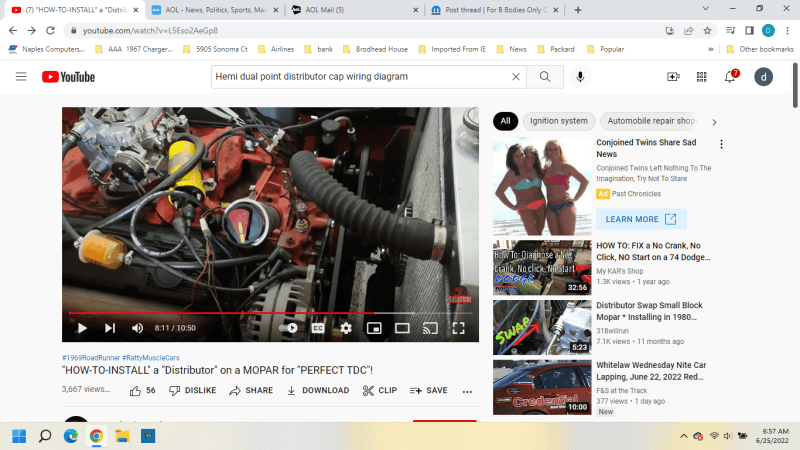Cast video with Play on TV
800x450 pixels.
pos(430,328)
